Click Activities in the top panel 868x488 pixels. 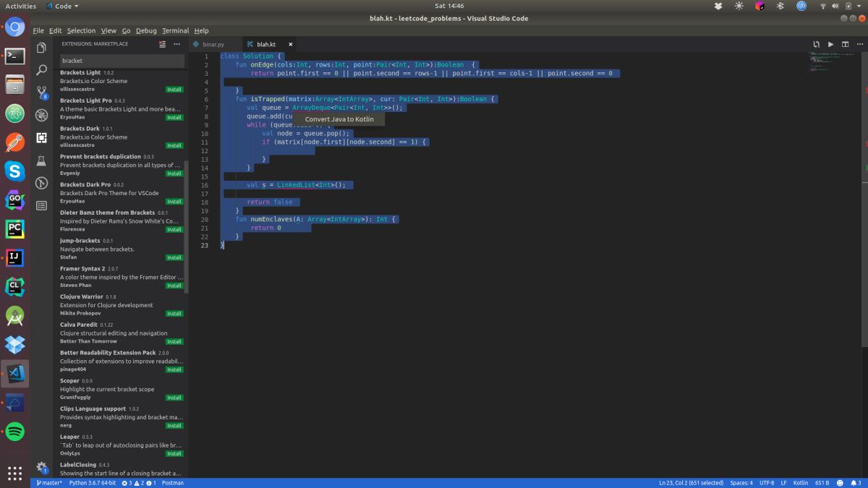21,6
